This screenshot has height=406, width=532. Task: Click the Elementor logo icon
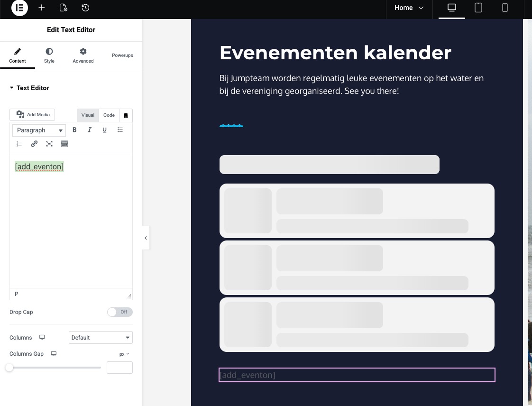(19, 8)
